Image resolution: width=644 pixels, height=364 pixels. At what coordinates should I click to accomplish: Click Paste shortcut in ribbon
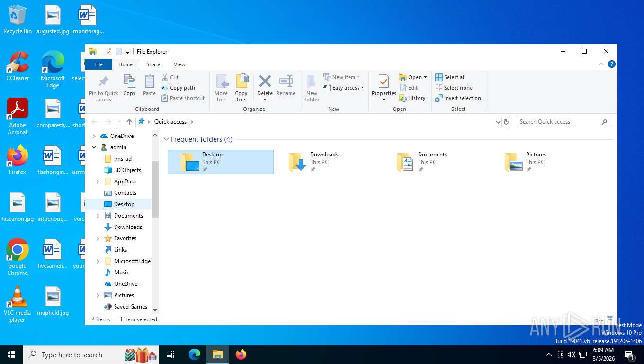183,98
